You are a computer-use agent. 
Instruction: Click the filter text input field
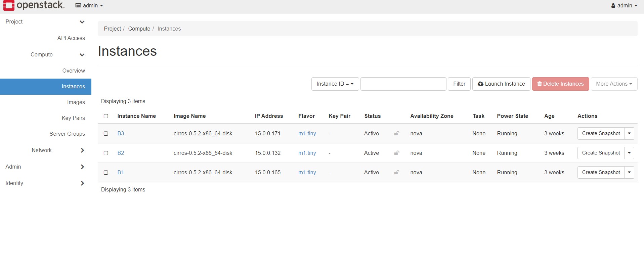point(403,84)
